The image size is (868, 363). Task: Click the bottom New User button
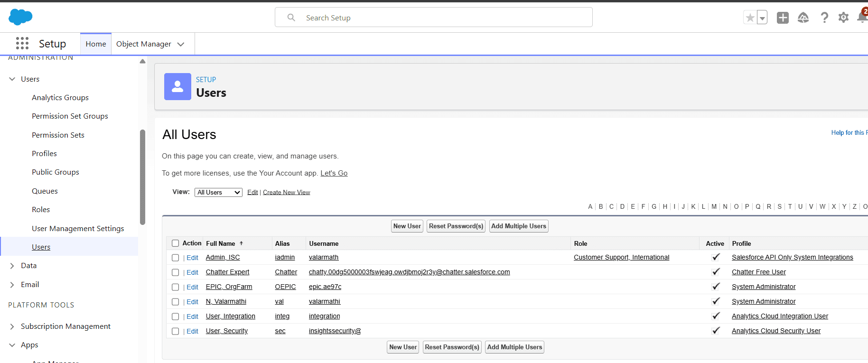[403, 347]
